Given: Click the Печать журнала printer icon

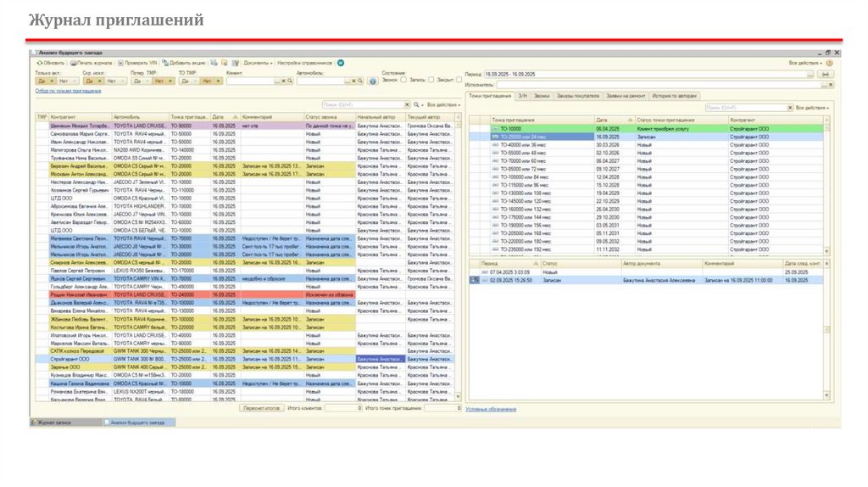Looking at the screenshot, I should pyautogui.click(x=74, y=63).
